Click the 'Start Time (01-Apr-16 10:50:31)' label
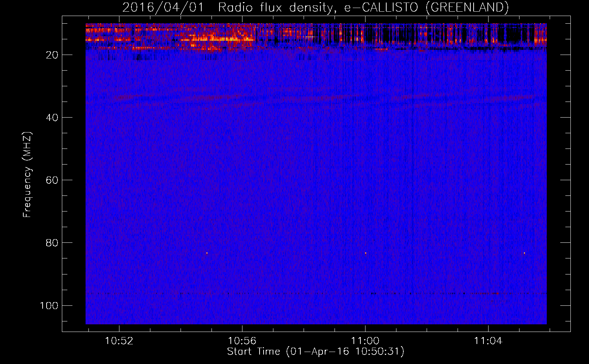Image resolution: width=589 pixels, height=364 pixels. coord(316,352)
